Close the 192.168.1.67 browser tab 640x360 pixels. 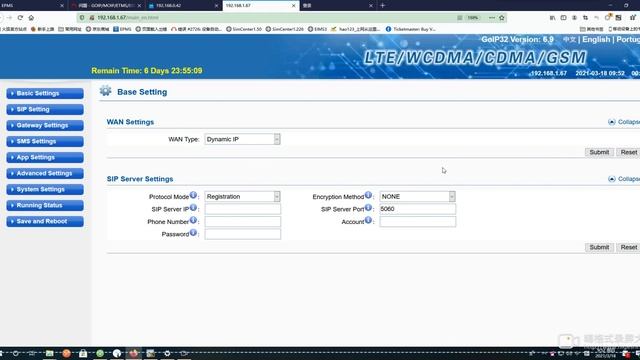(x=293, y=6)
